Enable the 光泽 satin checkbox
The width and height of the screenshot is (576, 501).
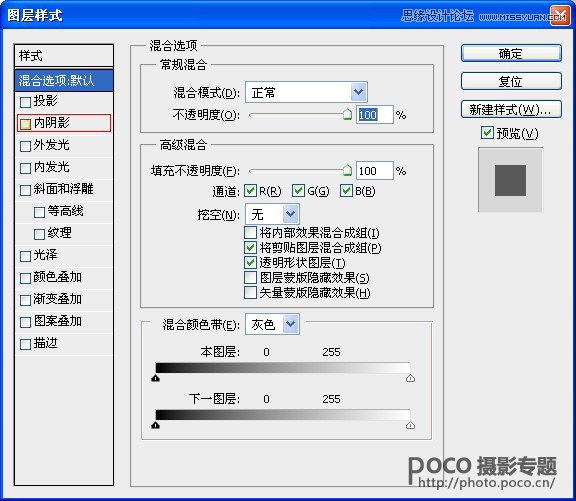[25, 256]
